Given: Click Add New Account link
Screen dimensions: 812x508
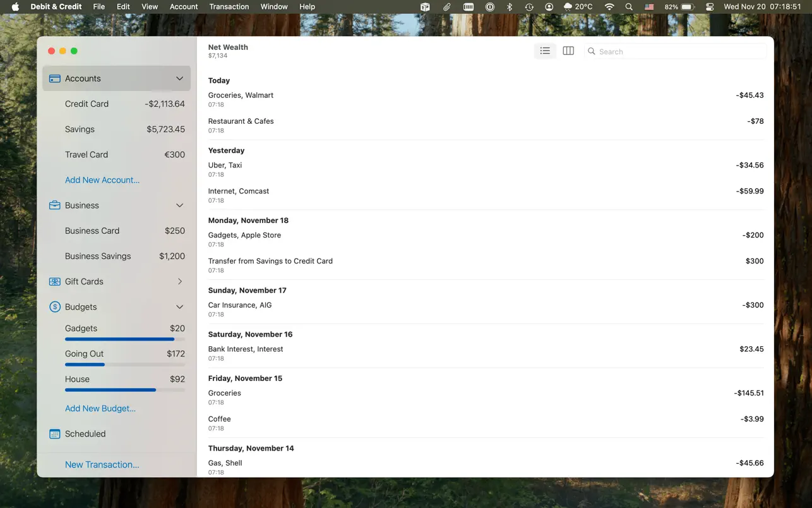Looking at the screenshot, I should [x=102, y=180].
